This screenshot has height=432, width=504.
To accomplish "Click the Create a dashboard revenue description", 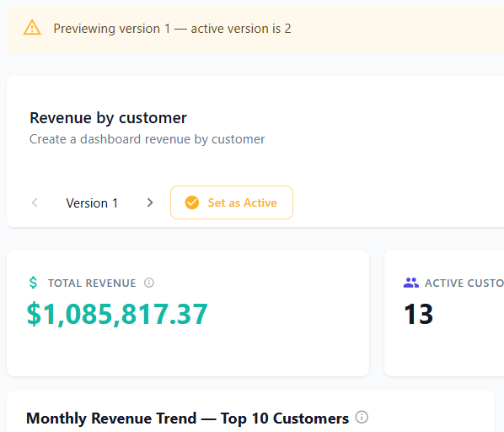I will [x=147, y=139].
